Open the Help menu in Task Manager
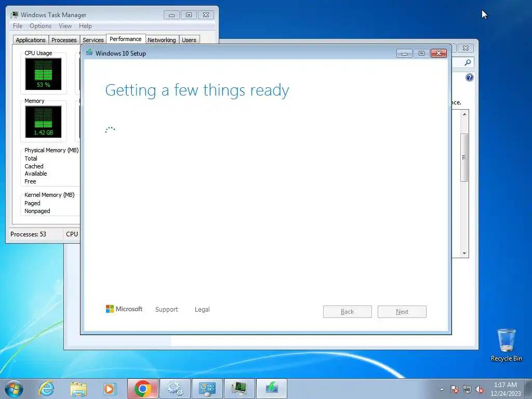This screenshot has width=532, height=399. pyautogui.click(x=85, y=26)
